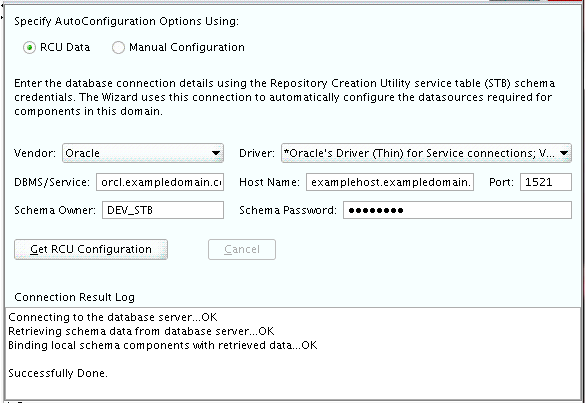The height and width of the screenshot is (403, 585).
Task: Click the Driver dropdown arrow icon
Action: point(564,153)
